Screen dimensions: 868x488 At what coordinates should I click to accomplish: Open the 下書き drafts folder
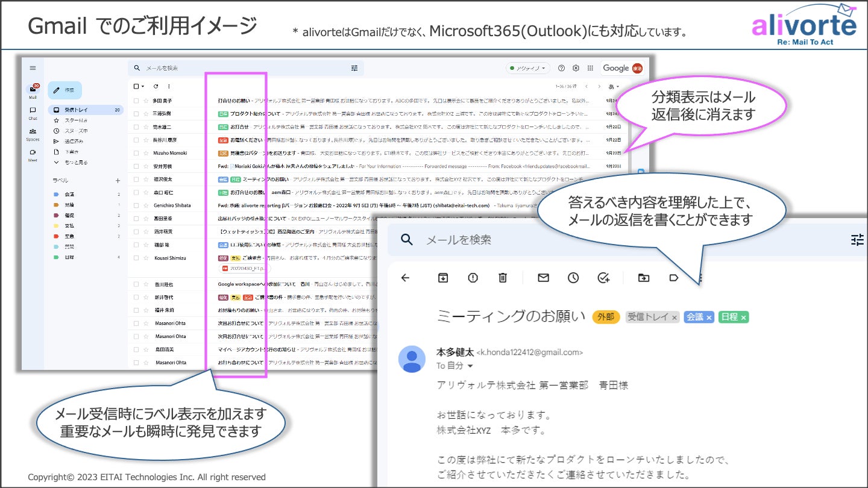coord(72,152)
